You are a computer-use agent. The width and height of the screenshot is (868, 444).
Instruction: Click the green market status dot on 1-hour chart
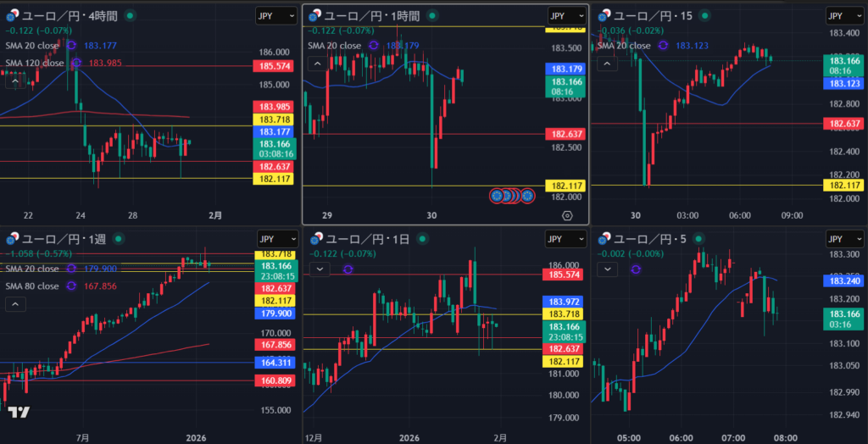[x=434, y=15]
